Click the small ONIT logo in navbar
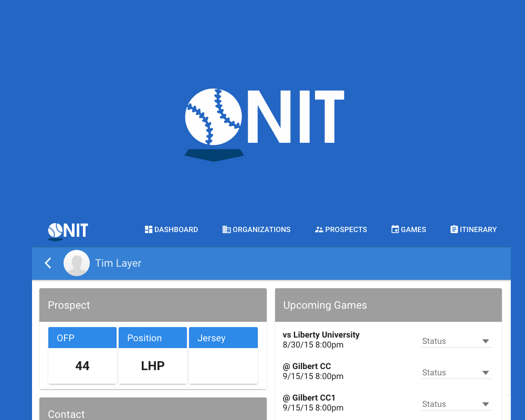This screenshot has width=525, height=420. (x=68, y=230)
